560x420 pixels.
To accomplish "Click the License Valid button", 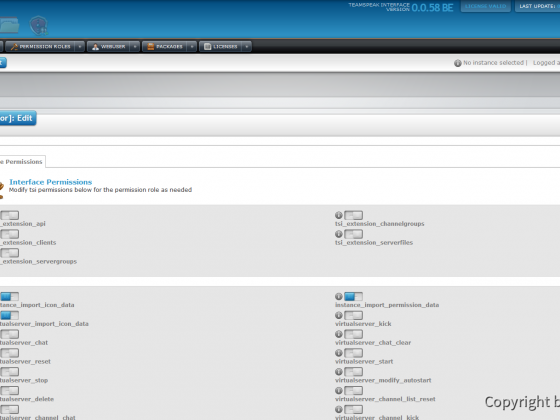I will 485,6.
